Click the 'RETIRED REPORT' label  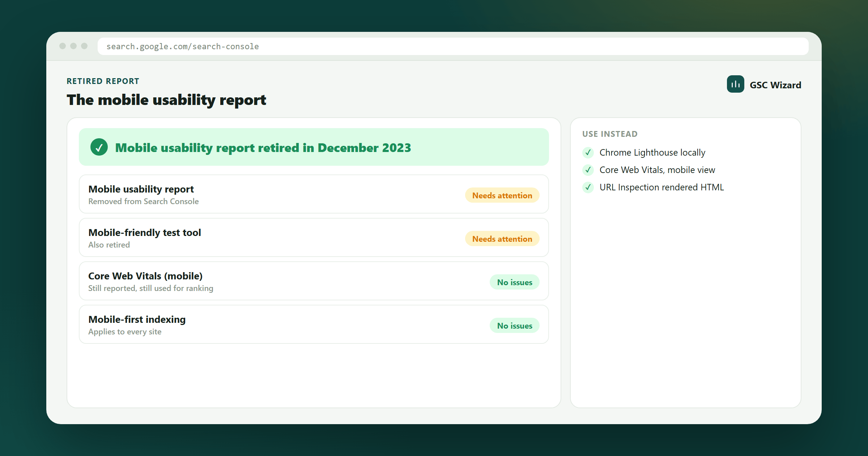tap(103, 81)
